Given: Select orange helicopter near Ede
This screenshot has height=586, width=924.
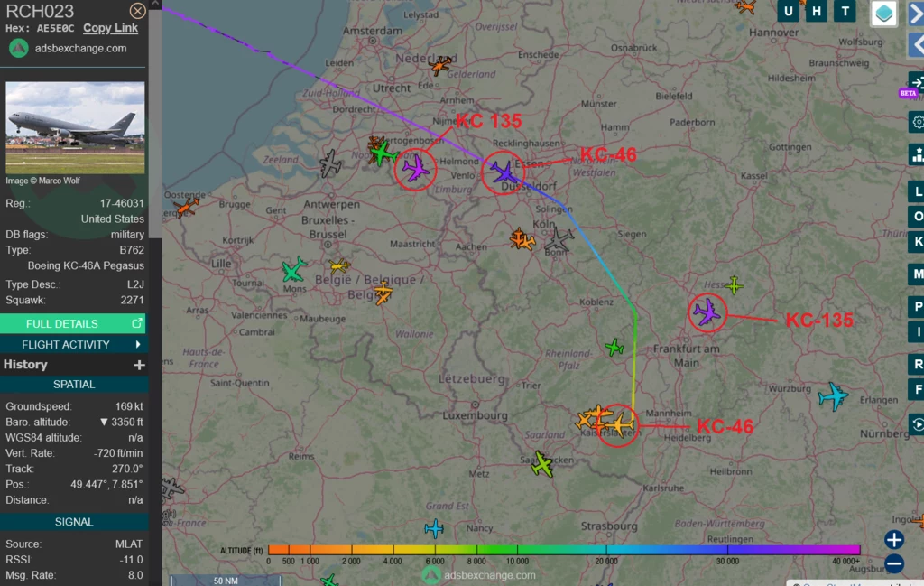Looking at the screenshot, I should 440,64.
